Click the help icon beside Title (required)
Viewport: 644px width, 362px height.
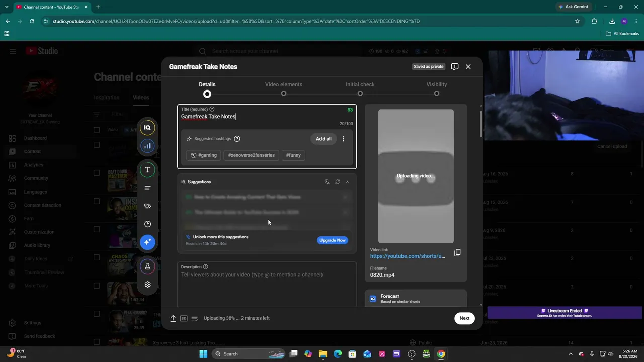[212, 109]
